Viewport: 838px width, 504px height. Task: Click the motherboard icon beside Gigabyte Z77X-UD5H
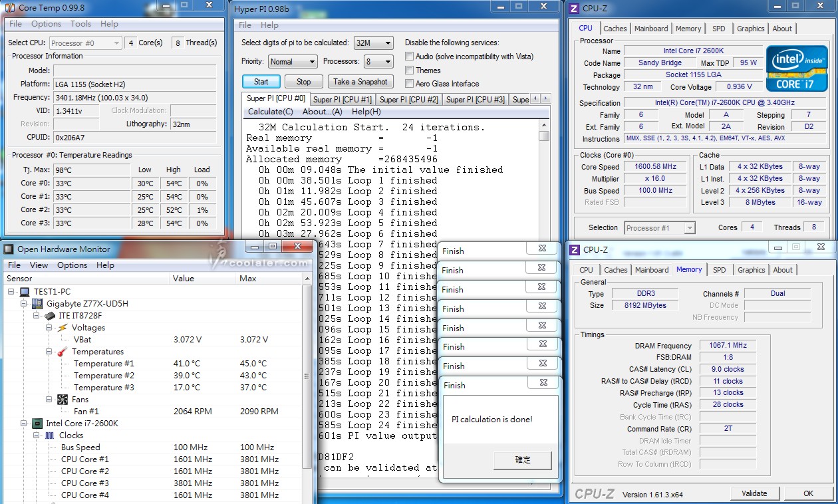pyautogui.click(x=38, y=304)
